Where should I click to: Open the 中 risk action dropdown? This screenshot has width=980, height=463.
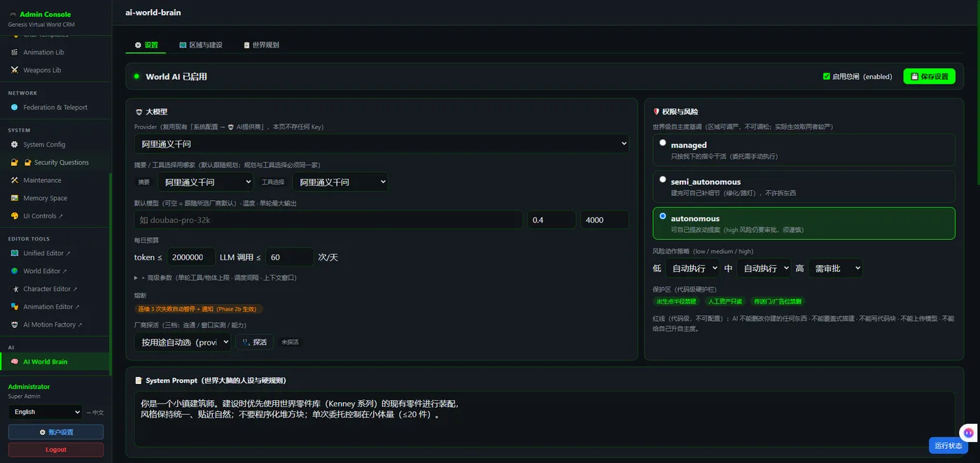pos(764,268)
